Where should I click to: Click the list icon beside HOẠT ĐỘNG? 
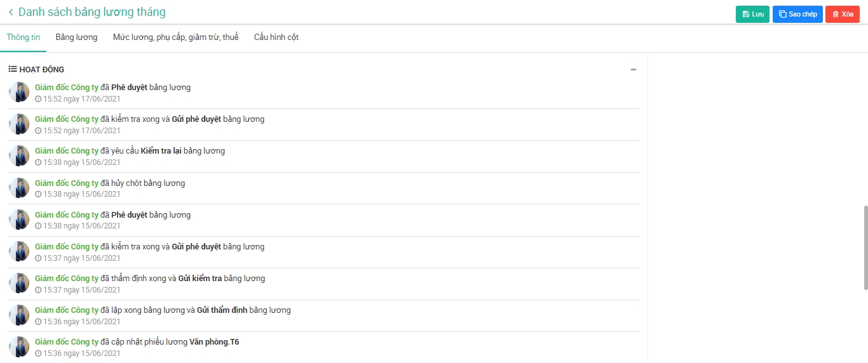[12, 69]
